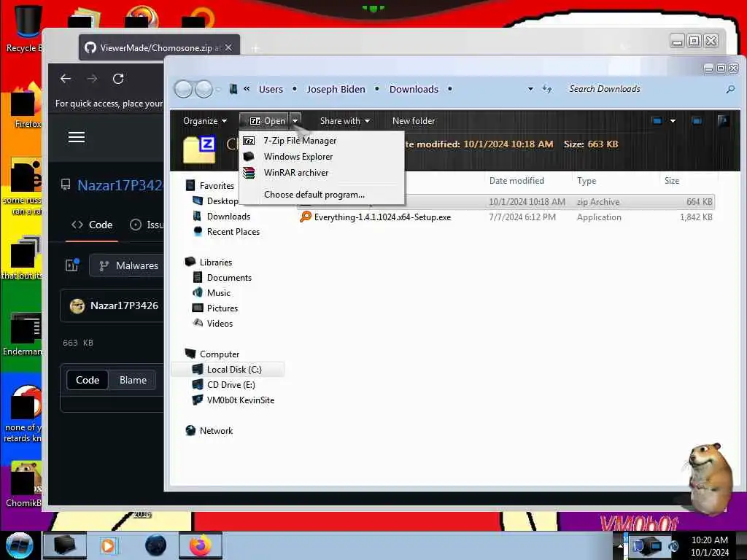
Task: Select the Everything-1.4.1.1024.x64-Setup.exe file
Action: click(382, 217)
